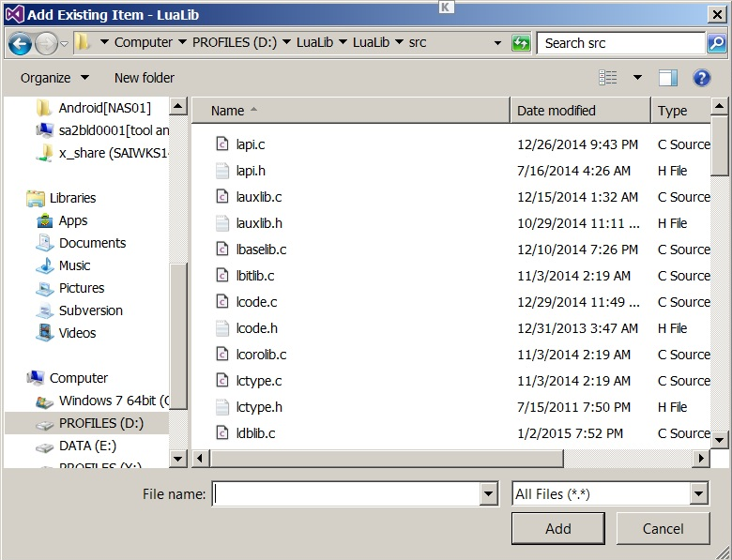The width and height of the screenshot is (732, 560).
Task: Select the ldblib.c file name
Action: tap(255, 433)
